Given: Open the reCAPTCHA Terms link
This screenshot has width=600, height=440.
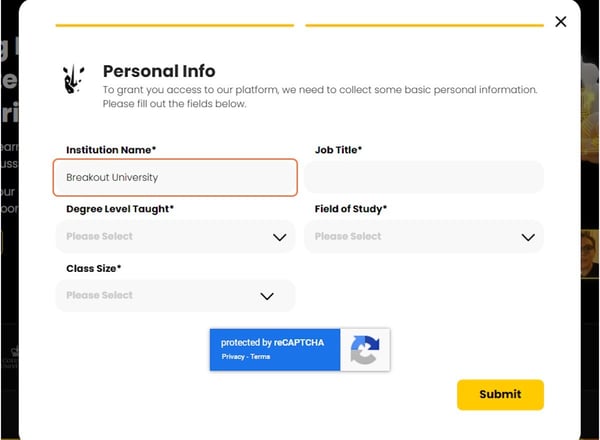Looking at the screenshot, I should tap(260, 357).
